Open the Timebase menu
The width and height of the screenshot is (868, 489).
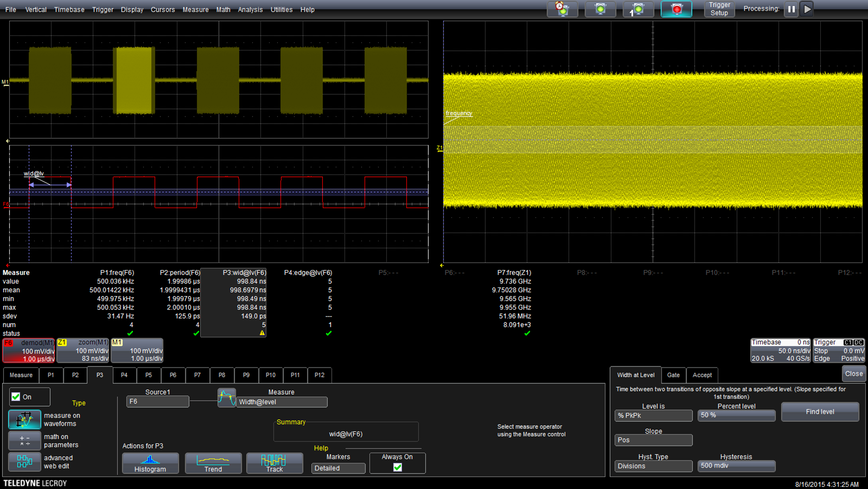(69, 10)
